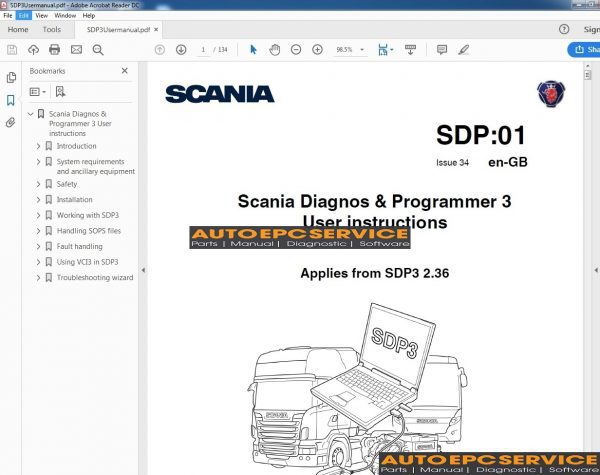
Task: Open the Introduction bookmark
Action: 76,146
